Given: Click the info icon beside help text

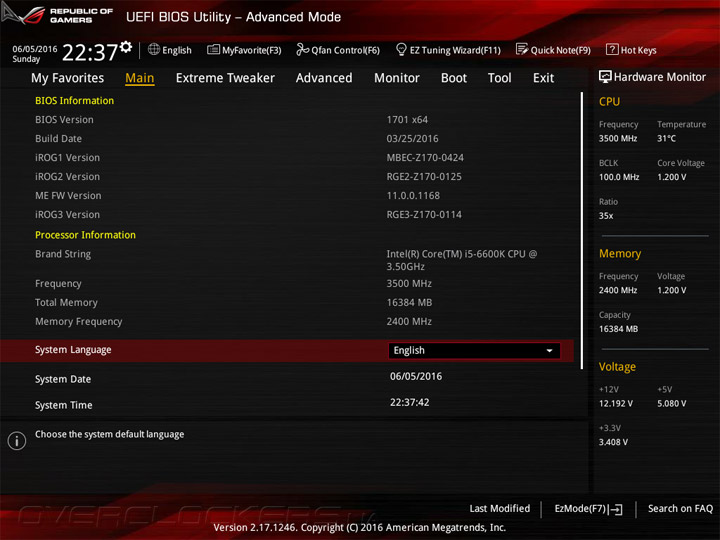Looking at the screenshot, I should pyautogui.click(x=17, y=441).
